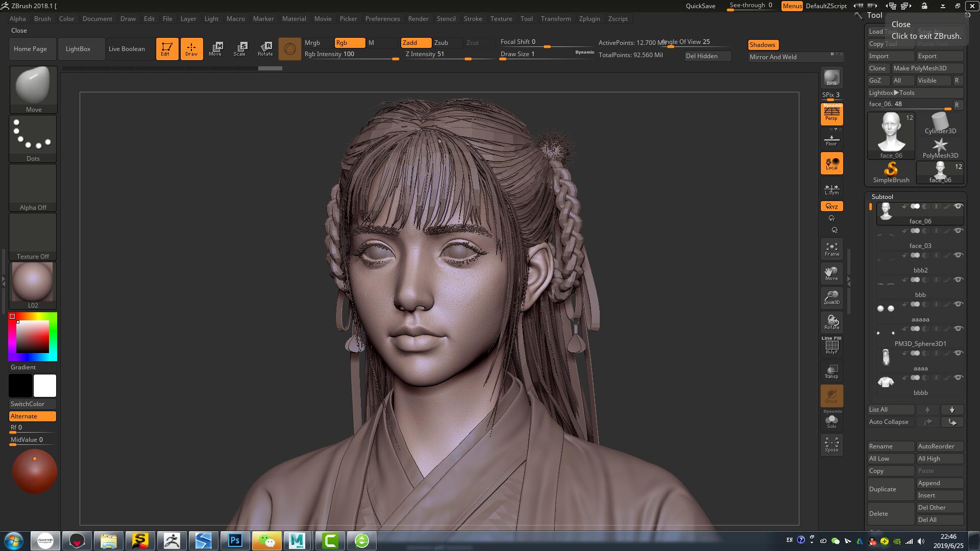Toggle Local symmetry rotation mode
This screenshot has height=551, width=980.
[x=832, y=163]
